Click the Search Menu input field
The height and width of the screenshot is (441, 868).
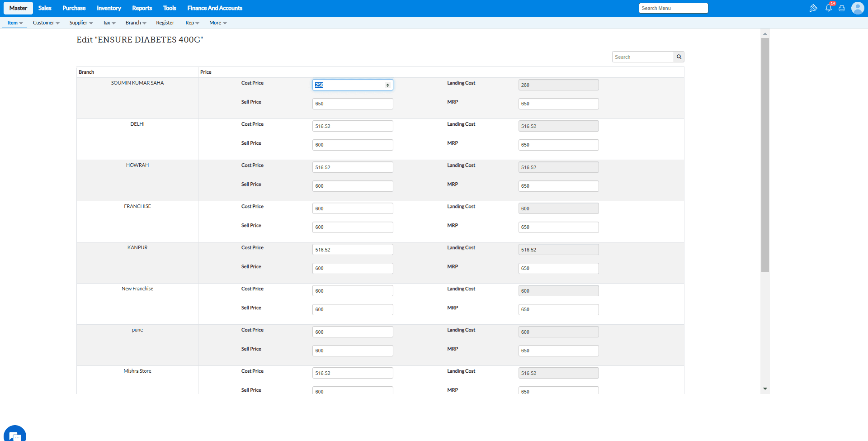coord(673,8)
